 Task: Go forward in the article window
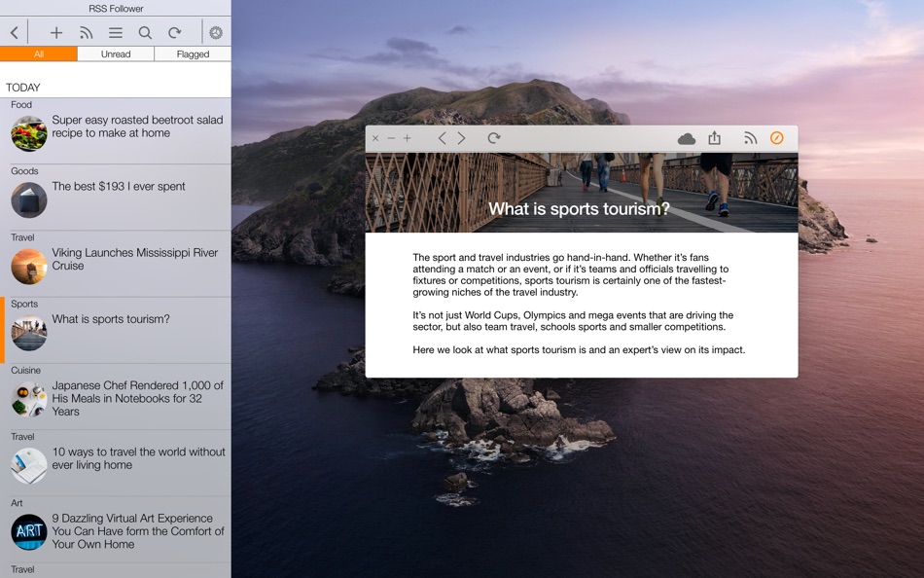[461, 138]
